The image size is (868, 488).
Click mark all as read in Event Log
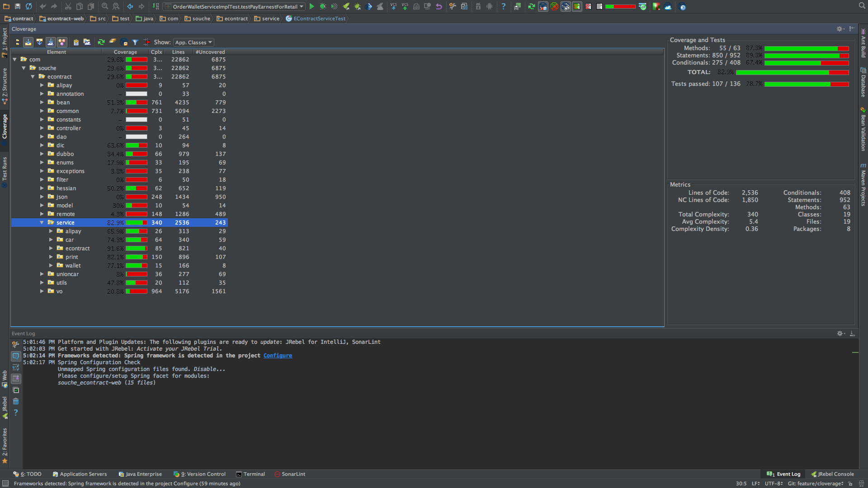(16, 390)
